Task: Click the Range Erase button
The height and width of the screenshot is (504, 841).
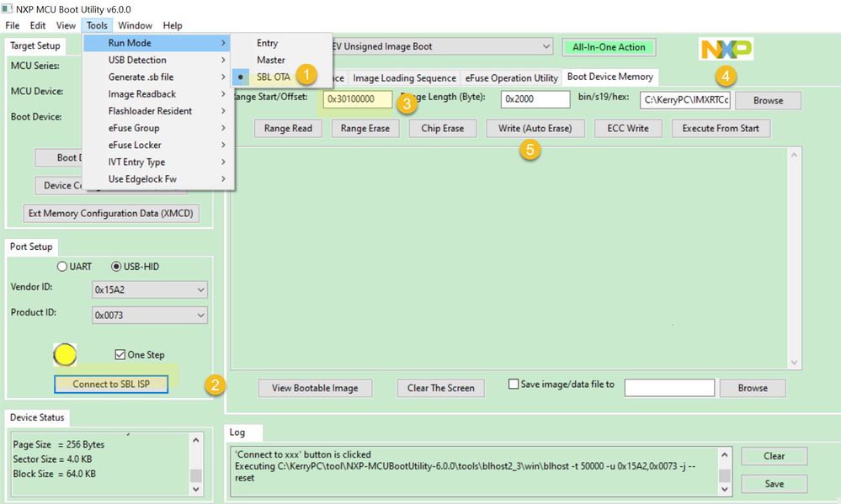Action: pyautogui.click(x=365, y=128)
